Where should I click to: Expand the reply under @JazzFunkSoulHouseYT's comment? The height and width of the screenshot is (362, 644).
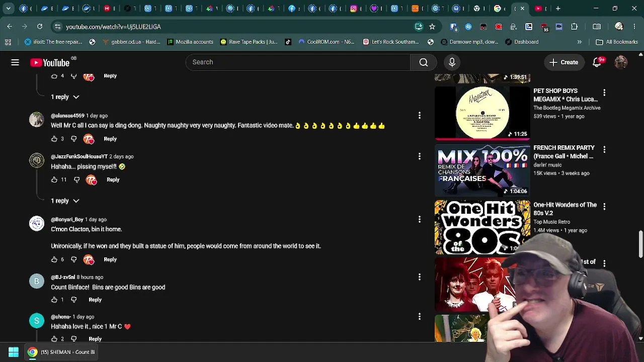click(65, 201)
